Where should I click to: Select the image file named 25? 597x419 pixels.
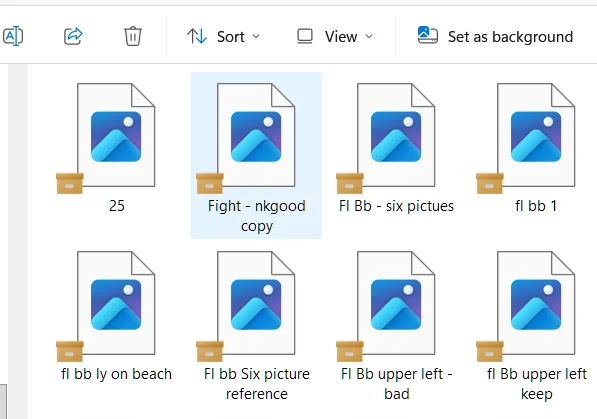[x=117, y=149]
